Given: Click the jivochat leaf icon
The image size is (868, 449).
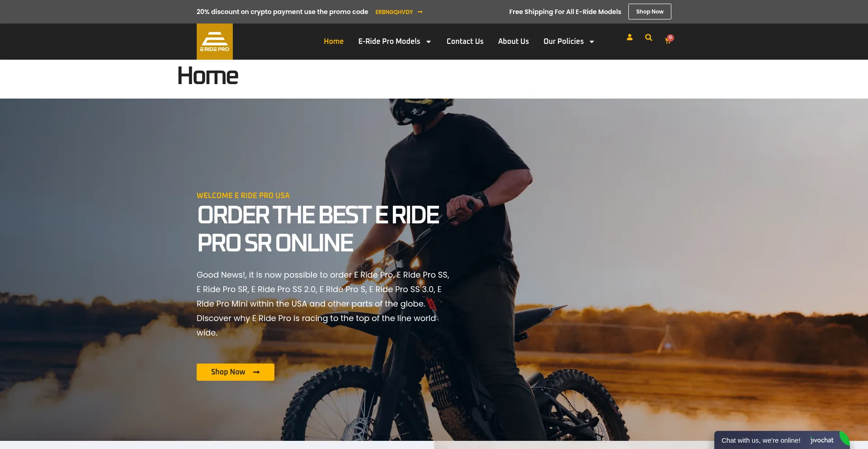Looking at the screenshot, I should click(x=844, y=439).
